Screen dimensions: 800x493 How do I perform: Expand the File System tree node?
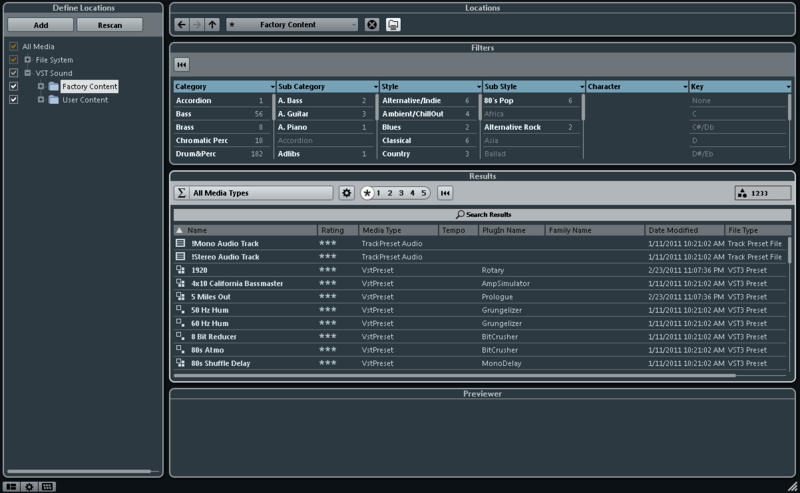point(28,60)
